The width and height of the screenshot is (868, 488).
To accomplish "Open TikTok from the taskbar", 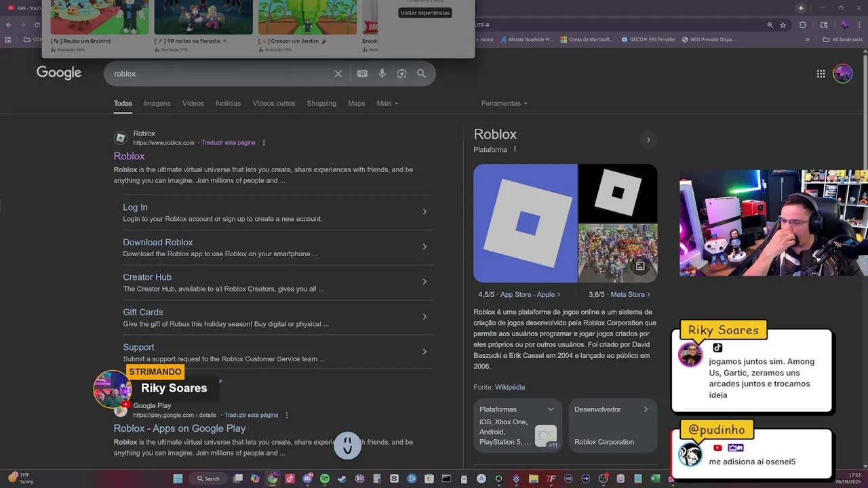I will coord(290,479).
